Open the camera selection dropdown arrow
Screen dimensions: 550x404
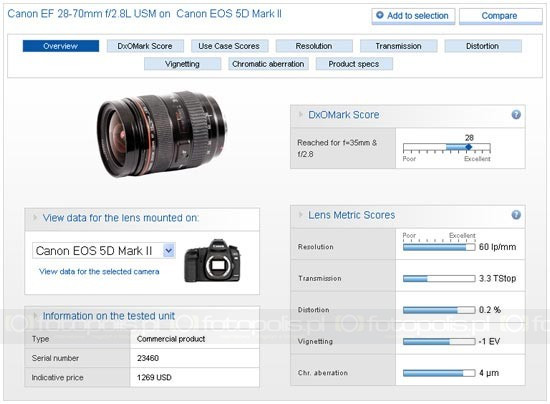pos(169,250)
